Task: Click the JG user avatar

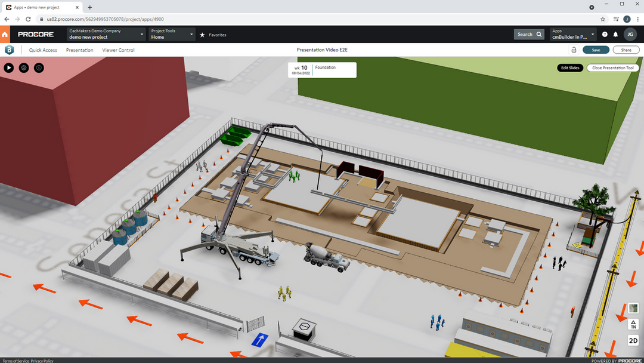Action: tap(630, 34)
